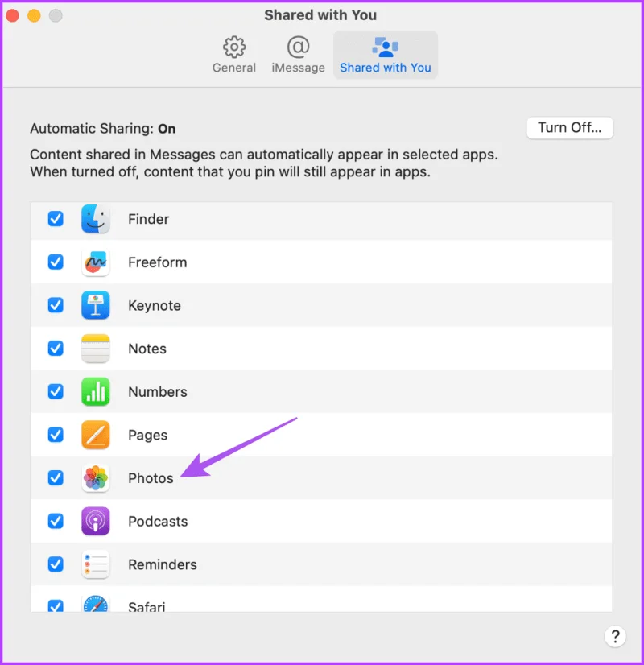Click the Photos label text
Screen dimensions: 644x665
coord(151,478)
